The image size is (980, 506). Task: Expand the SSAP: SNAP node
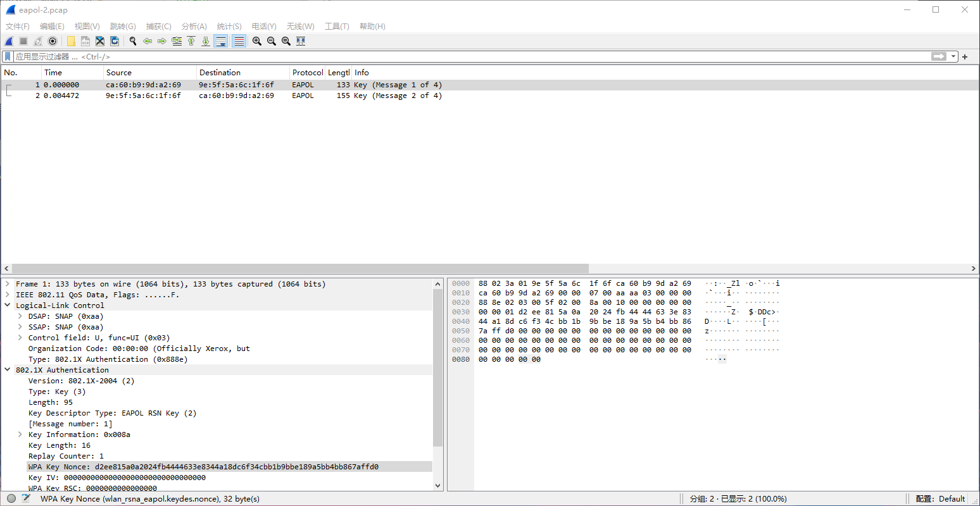coord(20,327)
